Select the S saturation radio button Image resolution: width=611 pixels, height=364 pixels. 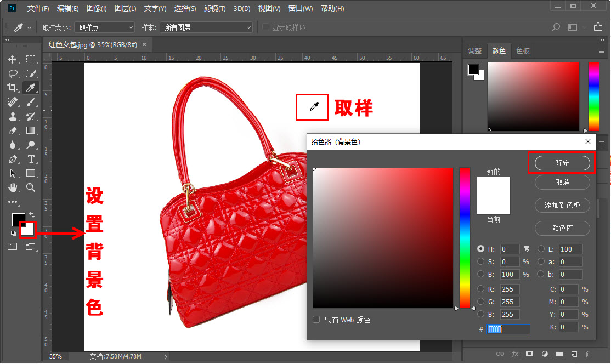481,261
